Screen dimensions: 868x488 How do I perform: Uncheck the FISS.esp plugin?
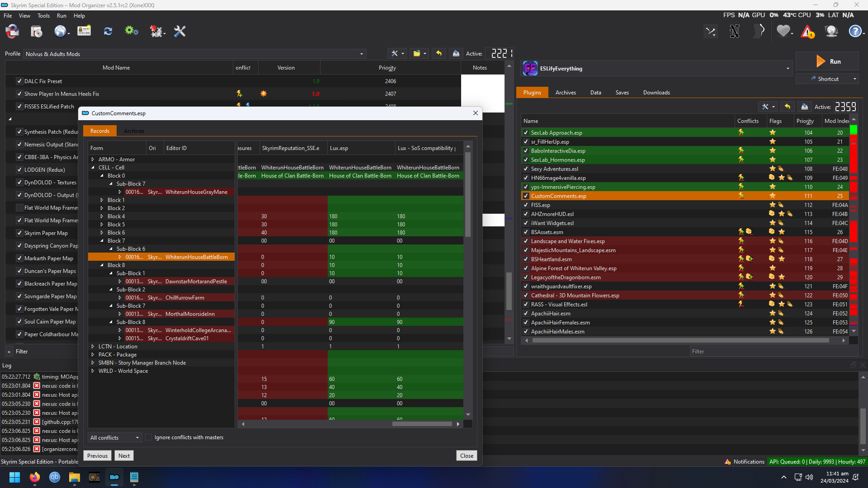pos(526,205)
